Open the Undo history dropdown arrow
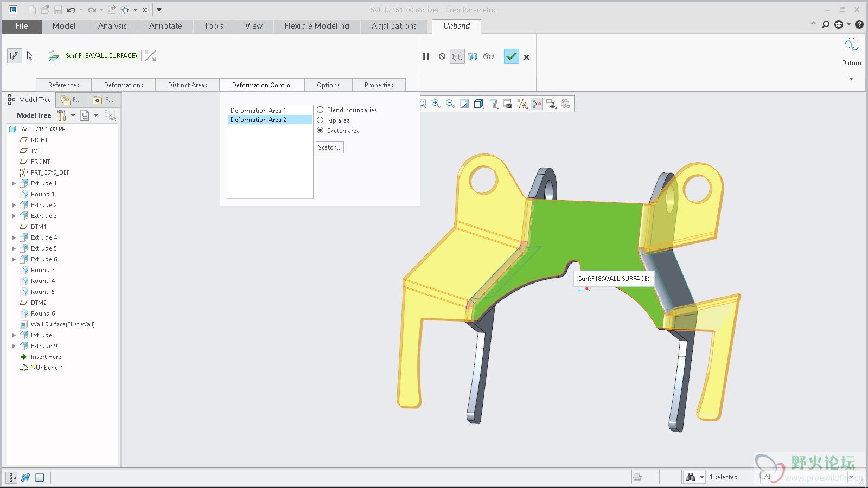Viewport: 868px width, 488px height. click(x=81, y=10)
